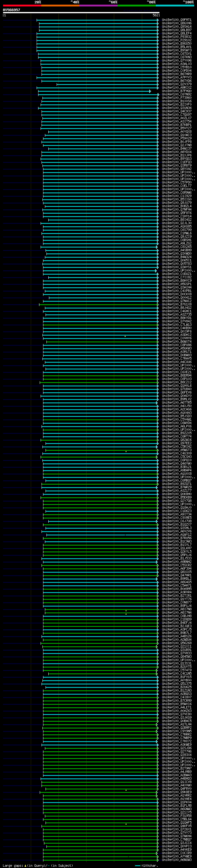Click alignment arrowhead in the B7FHQ0 row
Image resolution: width=197 pixels, height=868 pixels.
[150, 91]
